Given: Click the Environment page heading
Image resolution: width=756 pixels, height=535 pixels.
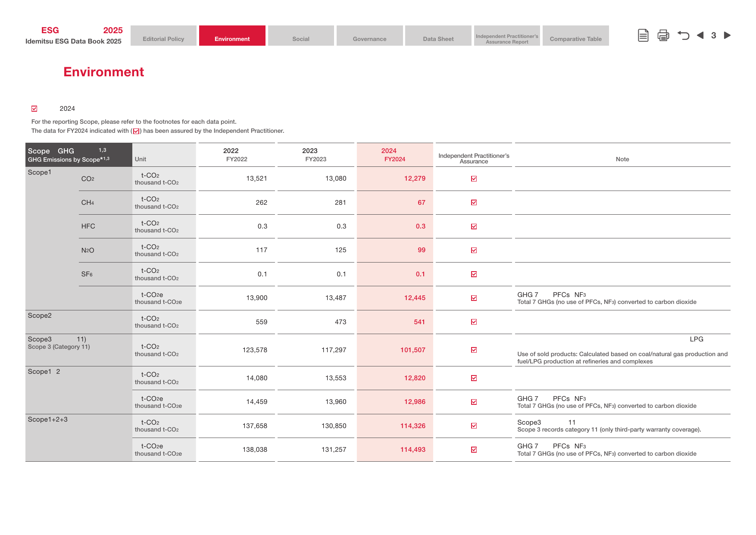Looking at the screenshot, I should coord(104,72).
